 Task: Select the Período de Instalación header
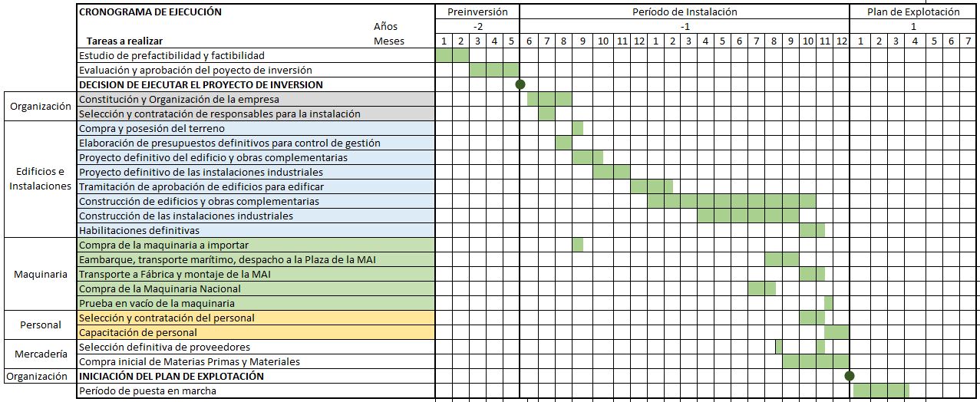[685, 12]
